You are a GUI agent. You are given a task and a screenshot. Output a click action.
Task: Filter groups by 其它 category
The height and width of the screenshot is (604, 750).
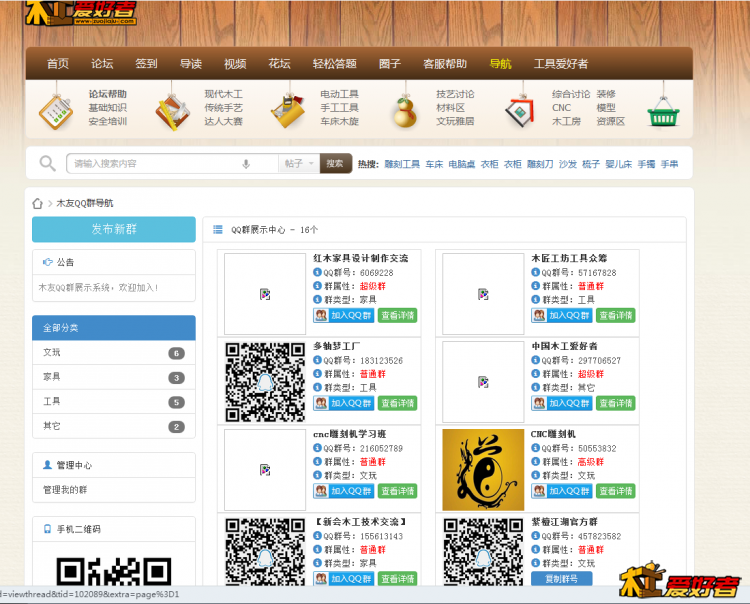click(114, 426)
